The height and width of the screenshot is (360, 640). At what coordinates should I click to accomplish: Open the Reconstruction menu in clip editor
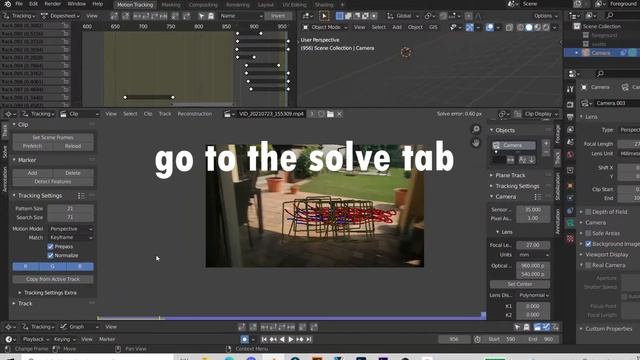(x=195, y=114)
